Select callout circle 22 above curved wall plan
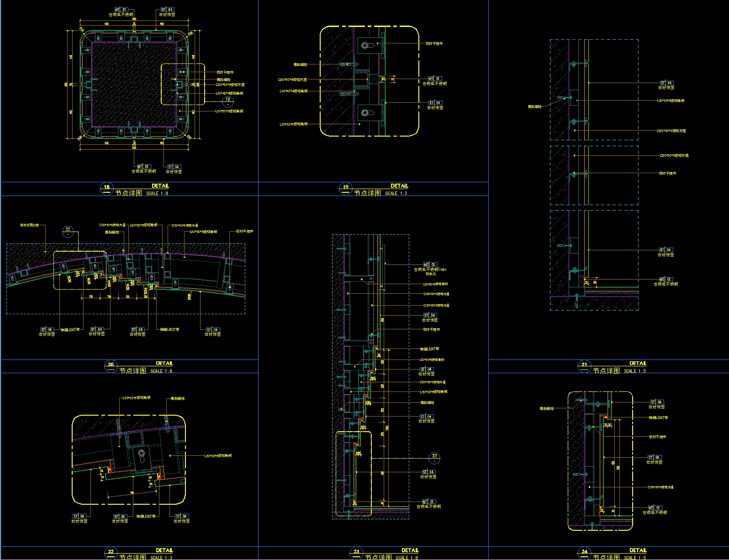This screenshot has width=729, height=560. pos(68,232)
